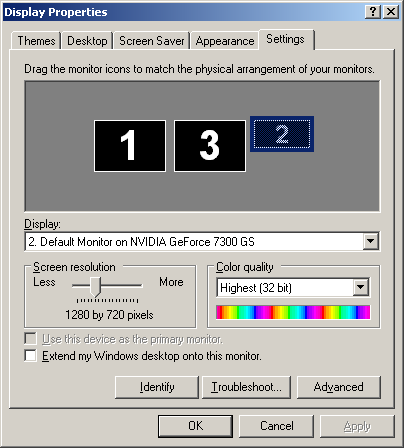This screenshot has height=448, width=404.
Task: Click the Highest (32 bit) combo box
Action: (293, 288)
